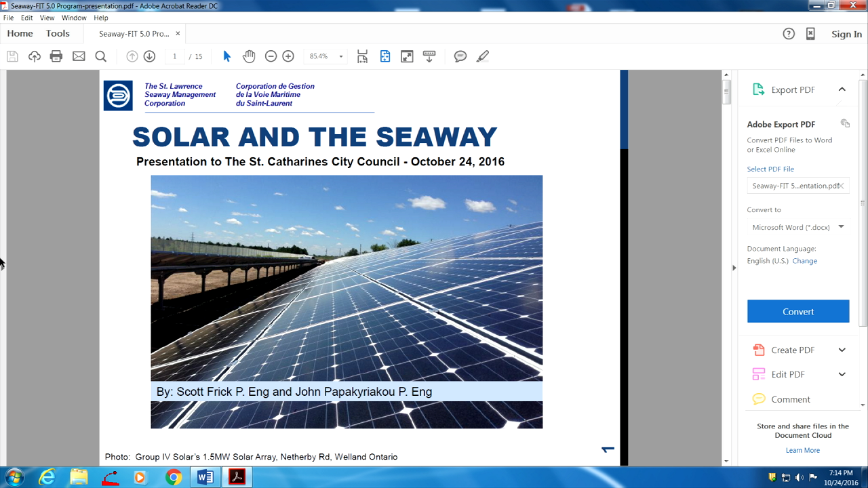Click the volume speaker tray icon

tap(800, 477)
